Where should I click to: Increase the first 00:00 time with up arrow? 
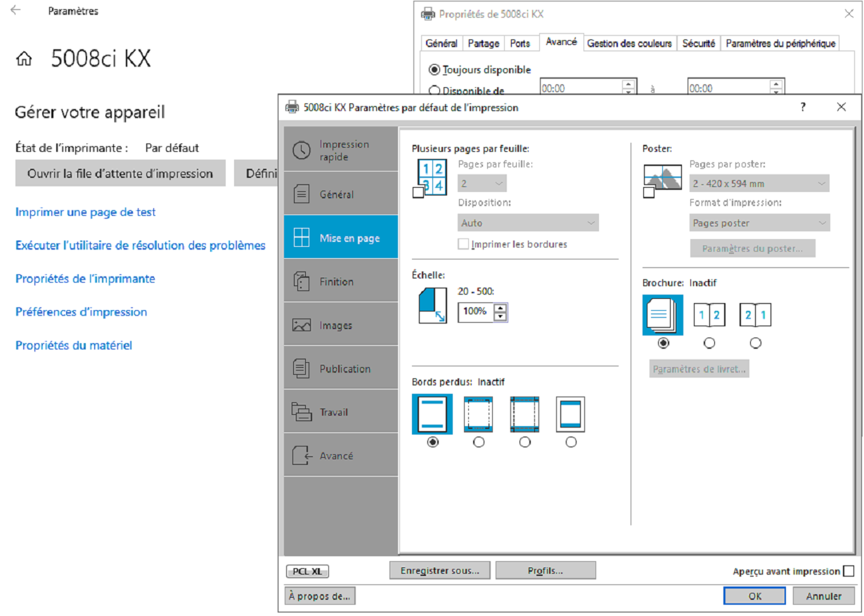click(x=628, y=84)
